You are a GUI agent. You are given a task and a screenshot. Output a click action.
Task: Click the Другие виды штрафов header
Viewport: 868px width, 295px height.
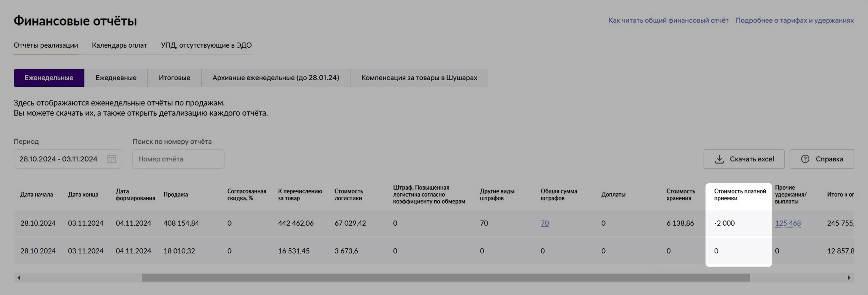point(497,194)
